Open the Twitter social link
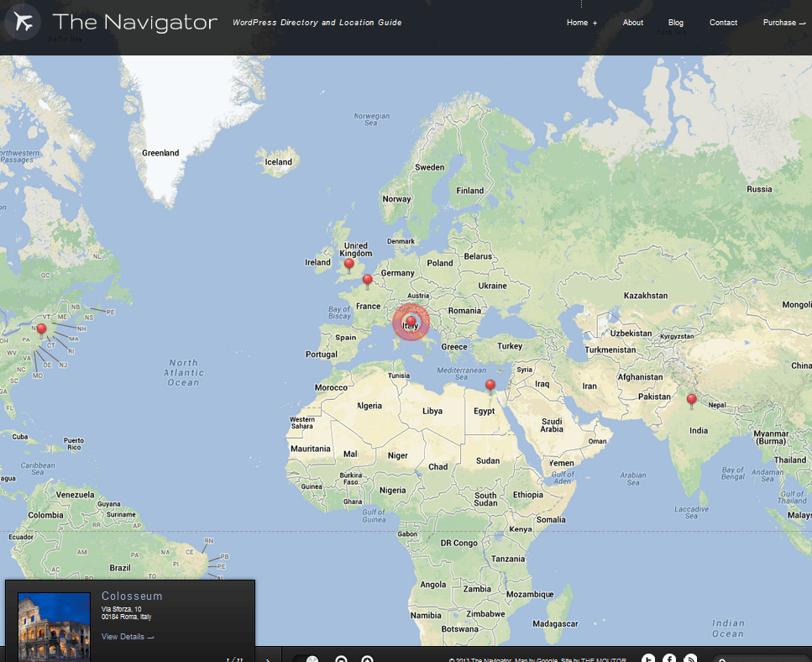The height and width of the screenshot is (662, 812). tap(648, 659)
